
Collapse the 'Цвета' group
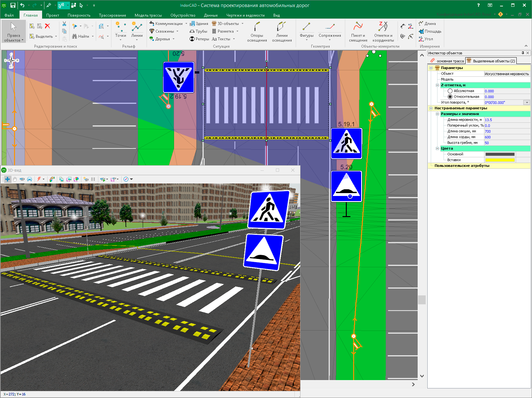(437, 148)
